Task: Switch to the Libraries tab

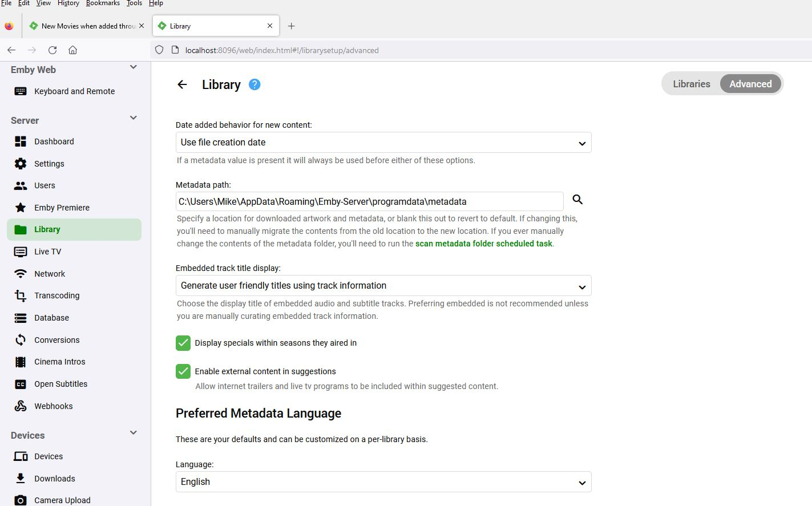Action: [690, 83]
